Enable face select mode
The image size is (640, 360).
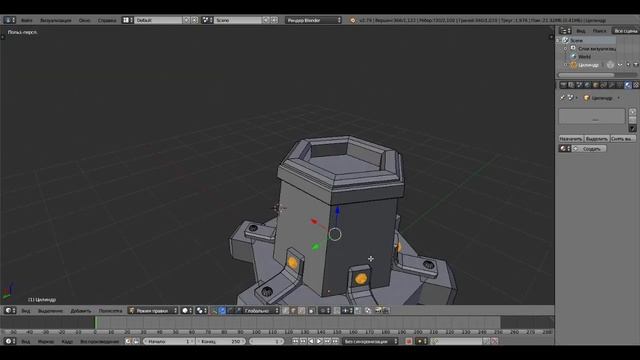(x=301, y=311)
